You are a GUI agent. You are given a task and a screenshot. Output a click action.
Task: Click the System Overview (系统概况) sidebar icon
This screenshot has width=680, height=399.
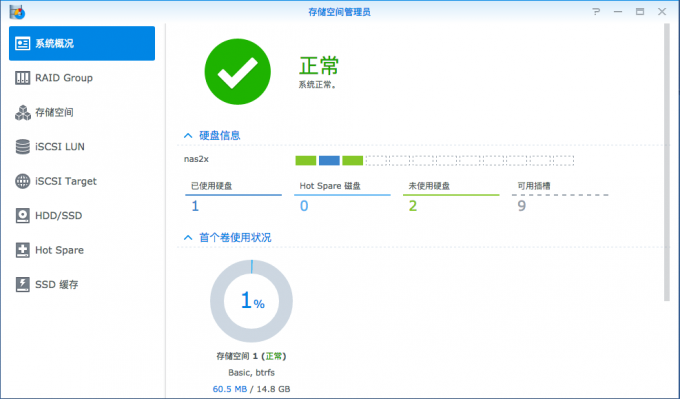pos(23,43)
